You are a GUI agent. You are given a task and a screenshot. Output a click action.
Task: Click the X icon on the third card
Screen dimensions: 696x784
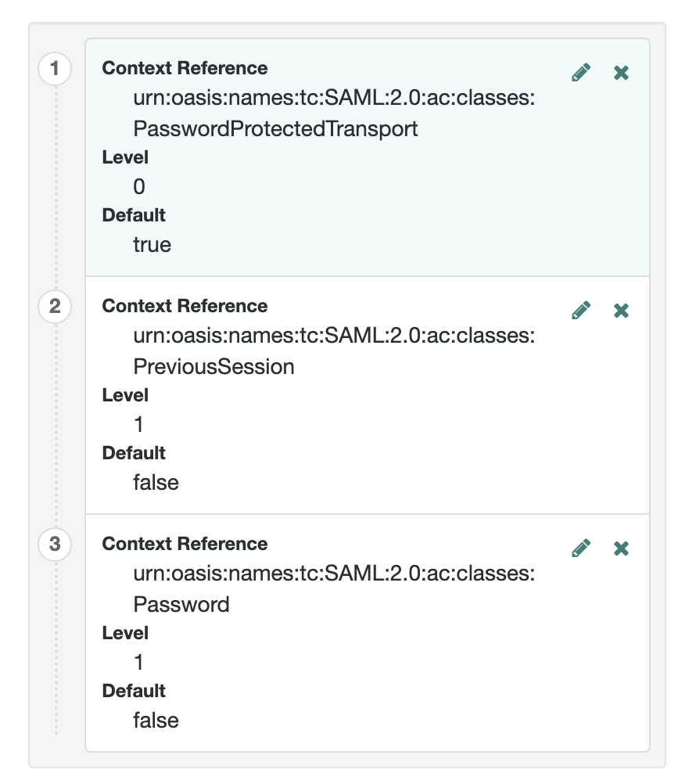coord(620,548)
